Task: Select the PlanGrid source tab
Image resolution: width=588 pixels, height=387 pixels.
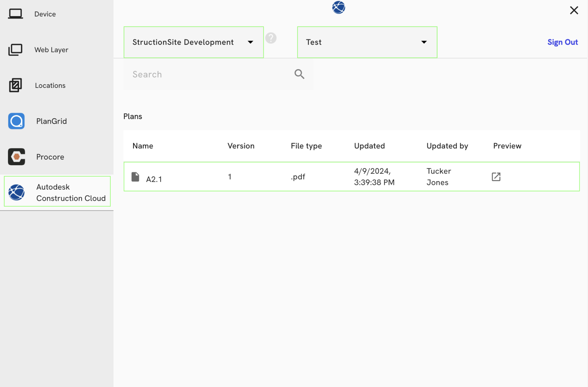Action: tap(52, 121)
